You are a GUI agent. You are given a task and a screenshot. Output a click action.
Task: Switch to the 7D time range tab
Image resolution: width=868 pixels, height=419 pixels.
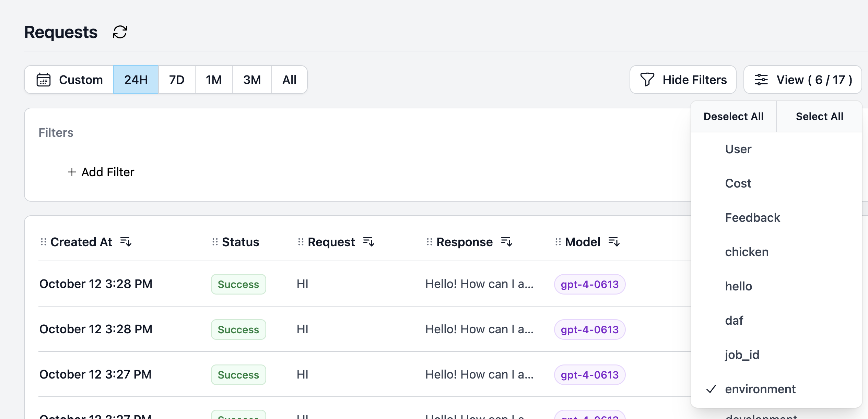(x=177, y=80)
